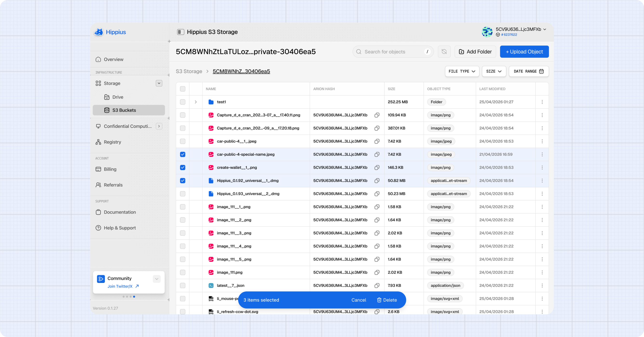Viewport: 644px width, 337px height.
Task: Click the Search for objects field
Action: click(393, 52)
